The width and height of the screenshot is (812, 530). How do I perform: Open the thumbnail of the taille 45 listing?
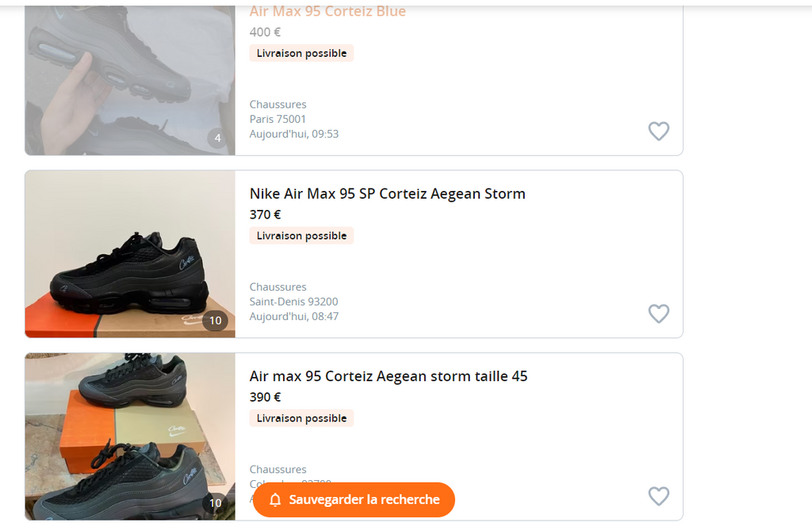(x=130, y=436)
